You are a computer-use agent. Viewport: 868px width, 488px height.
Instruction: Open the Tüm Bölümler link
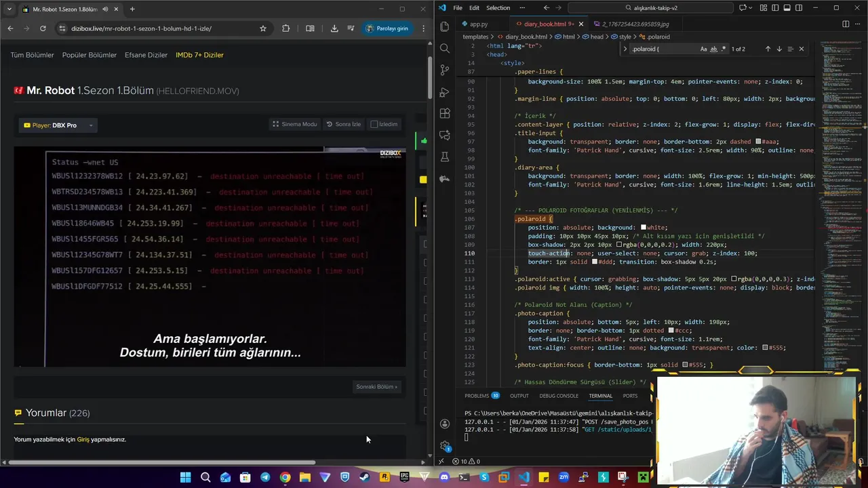[x=32, y=55]
